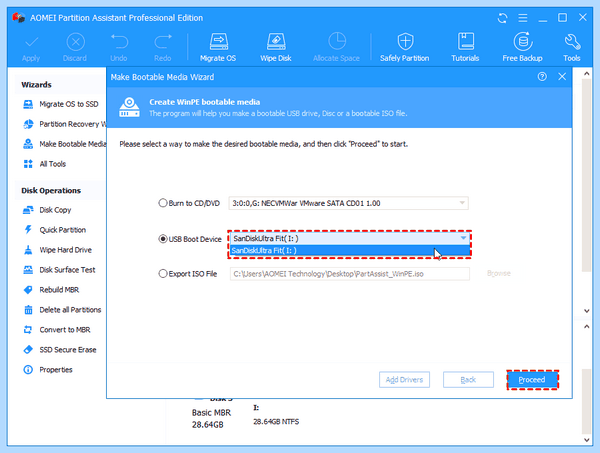Click Delete all Partitions trash icon
Image resolution: width=600 pixels, height=453 pixels.
click(x=28, y=310)
